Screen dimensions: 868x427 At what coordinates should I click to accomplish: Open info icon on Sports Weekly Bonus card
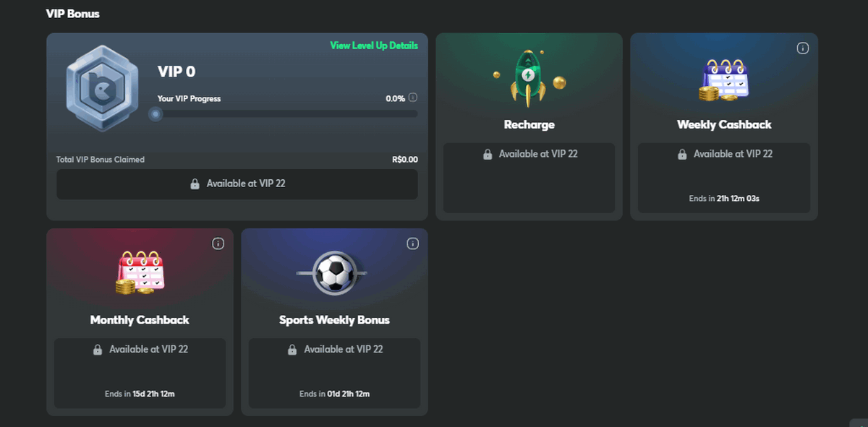pyautogui.click(x=412, y=243)
